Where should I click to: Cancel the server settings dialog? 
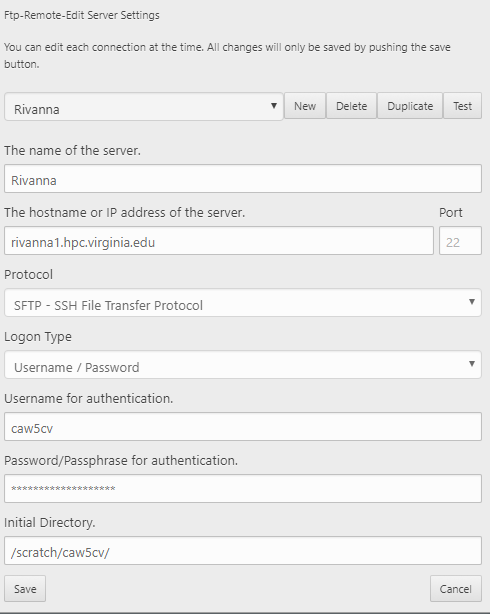(456, 589)
